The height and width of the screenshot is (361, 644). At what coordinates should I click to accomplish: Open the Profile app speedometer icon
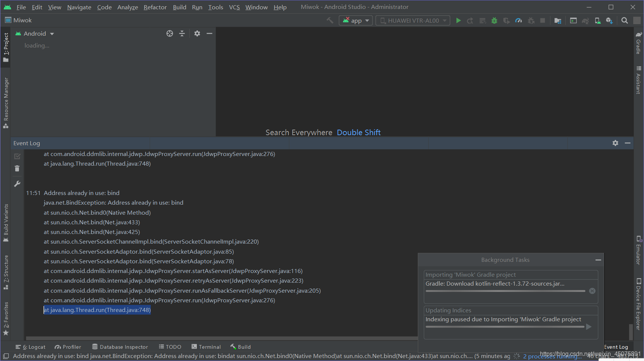[x=518, y=20]
